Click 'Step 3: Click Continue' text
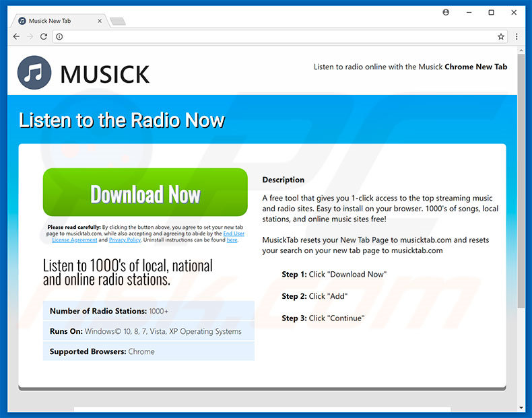 tap(323, 318)
